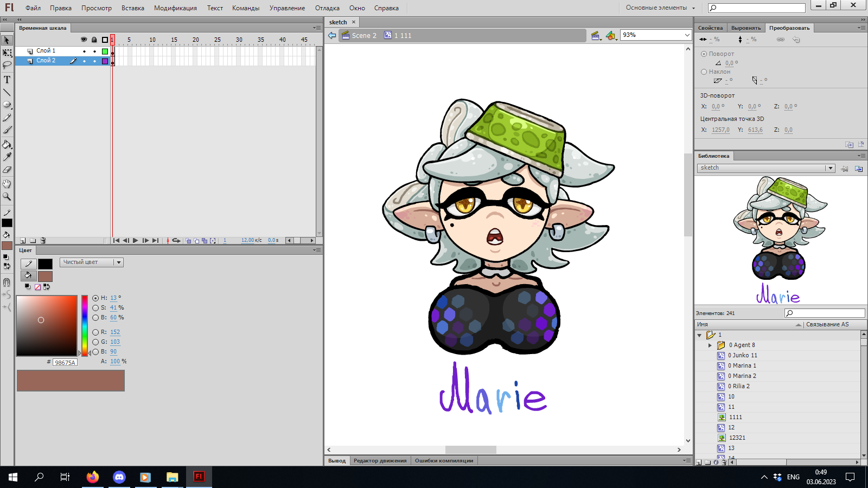Click the Edit Scene clapper icon

pyautogui.click(x=596, y=36)
